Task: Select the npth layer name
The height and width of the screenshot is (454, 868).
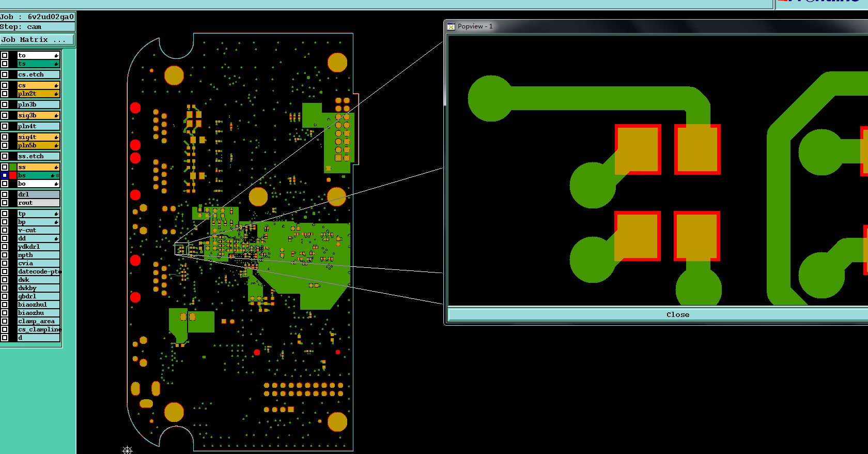Action: 39,255
